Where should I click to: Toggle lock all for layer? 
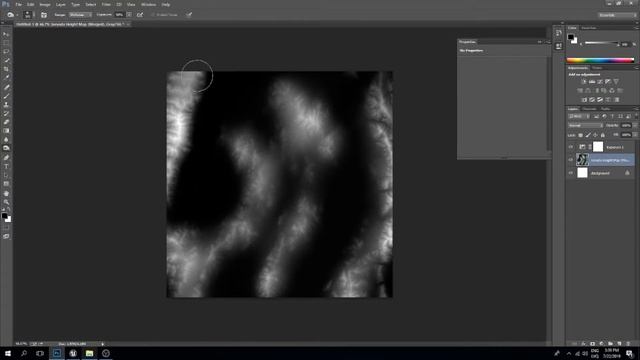603,135
